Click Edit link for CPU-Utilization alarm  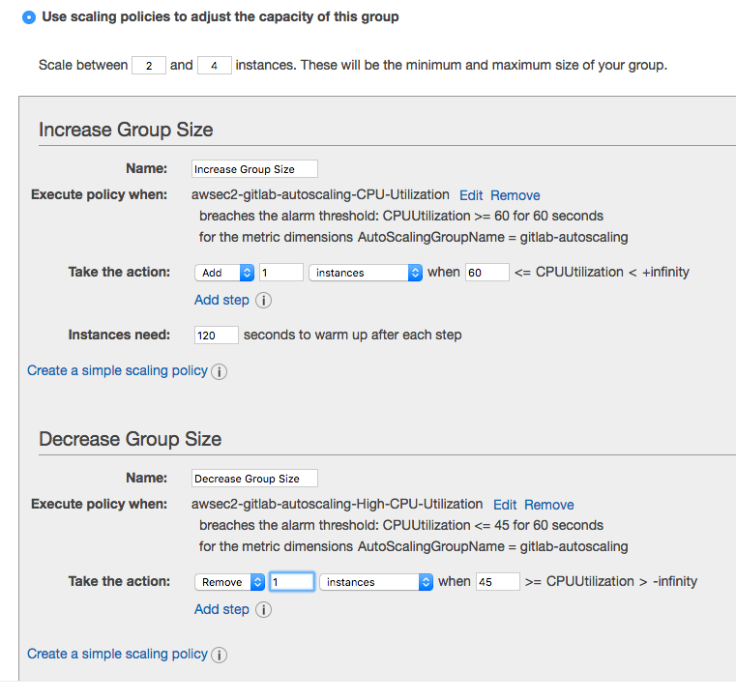point(471,195)
